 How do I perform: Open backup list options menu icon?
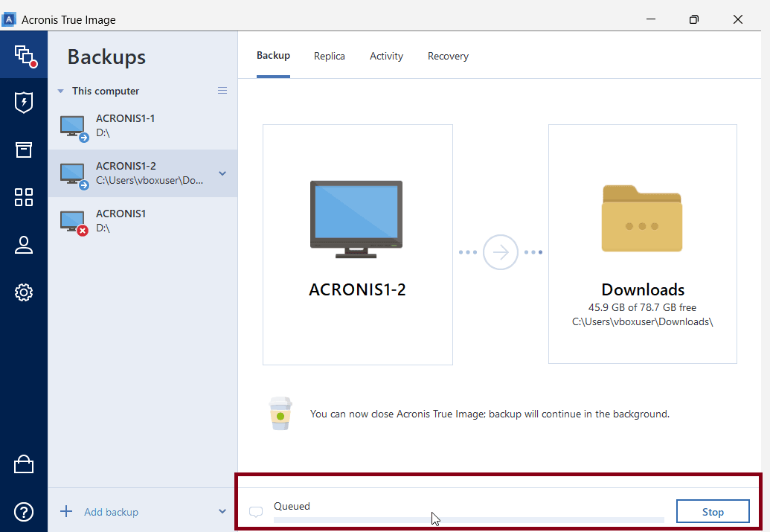(x=222, y=90)
